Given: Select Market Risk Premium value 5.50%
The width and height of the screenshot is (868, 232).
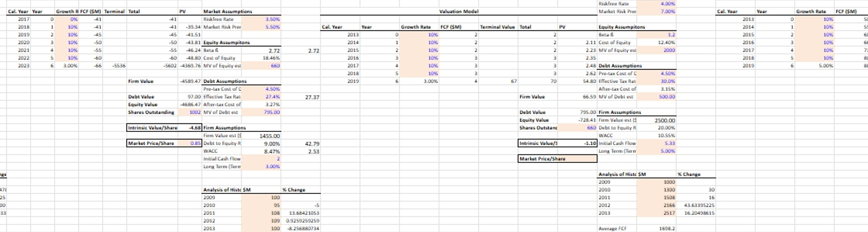Looking at the screenshot, I should click(262, 27).
